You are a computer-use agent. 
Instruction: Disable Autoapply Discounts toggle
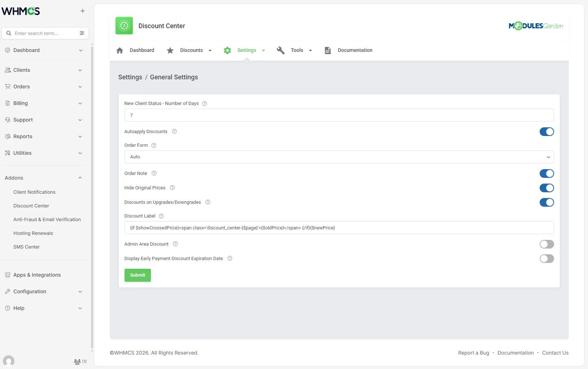pos(547,132)
